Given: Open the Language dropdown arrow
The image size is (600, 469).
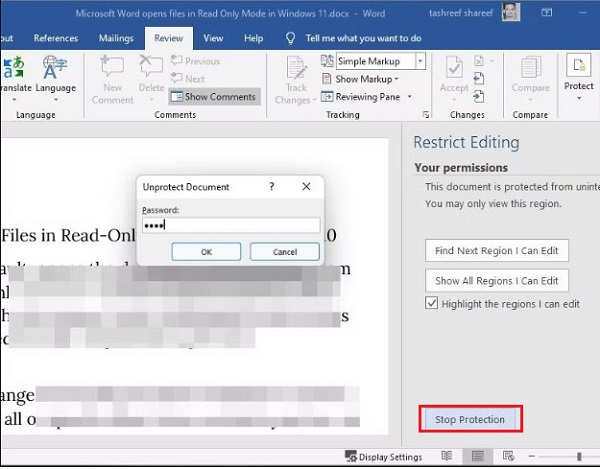Looking at the screenshot, I should [x=56, y=100].
